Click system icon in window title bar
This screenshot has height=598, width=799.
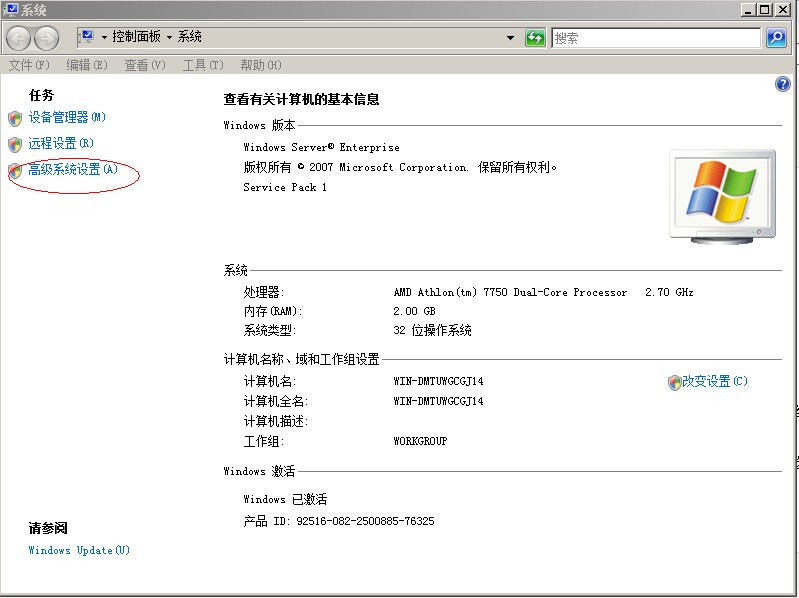[10, 9]
